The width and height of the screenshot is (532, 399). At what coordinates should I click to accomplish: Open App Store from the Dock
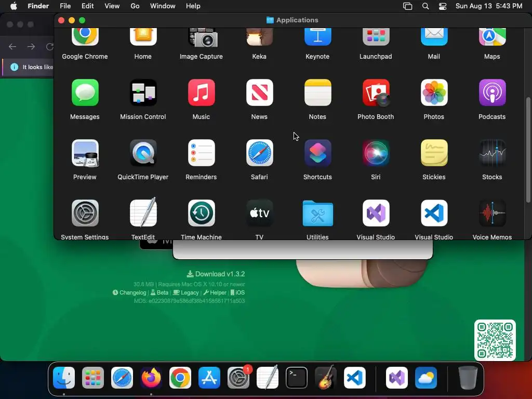209,378
